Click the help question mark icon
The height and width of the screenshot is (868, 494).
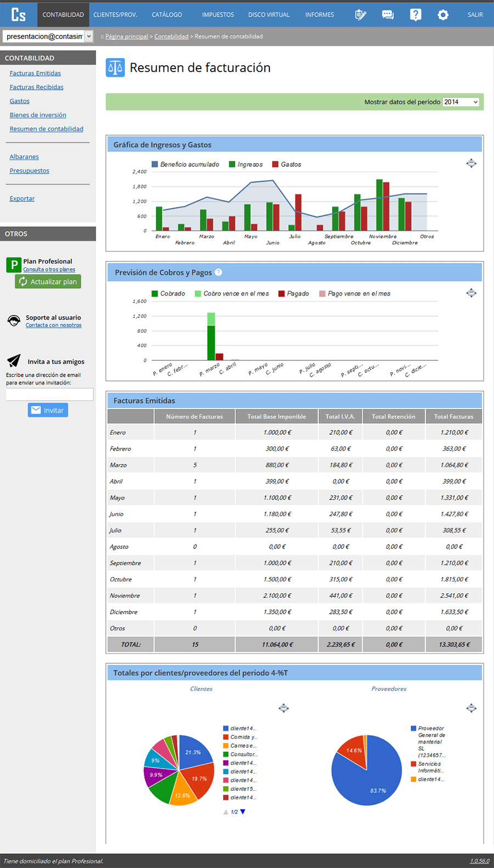click(416, 15)
